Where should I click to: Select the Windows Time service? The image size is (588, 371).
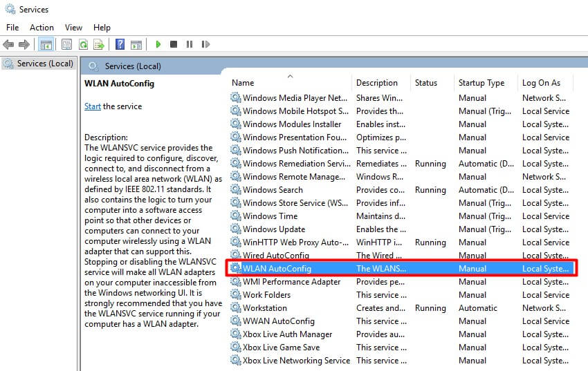click(401, 216)
